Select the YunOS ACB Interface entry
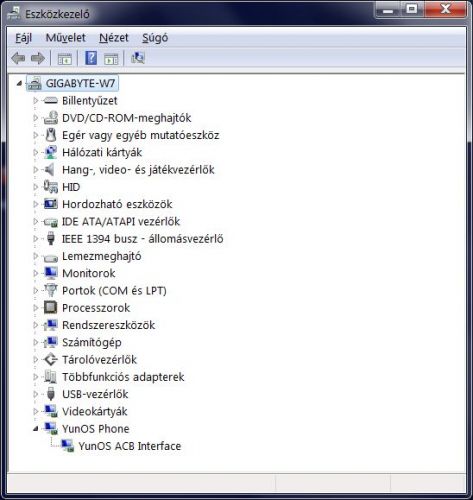Viewport: 473px width, 500px height. [130, 446]
